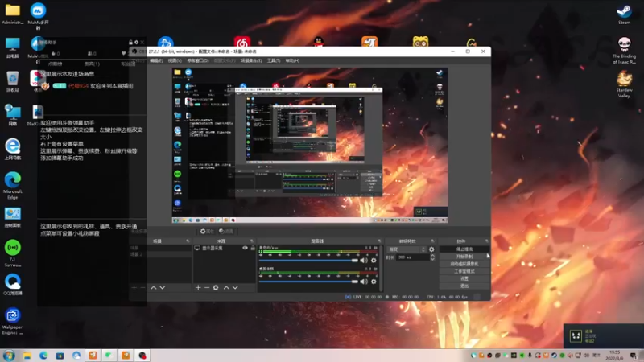Pop out the Audio Mixer dock panel
Image resolution: width=644 pixels, height=362 pixels.
[x=379, y=241]
